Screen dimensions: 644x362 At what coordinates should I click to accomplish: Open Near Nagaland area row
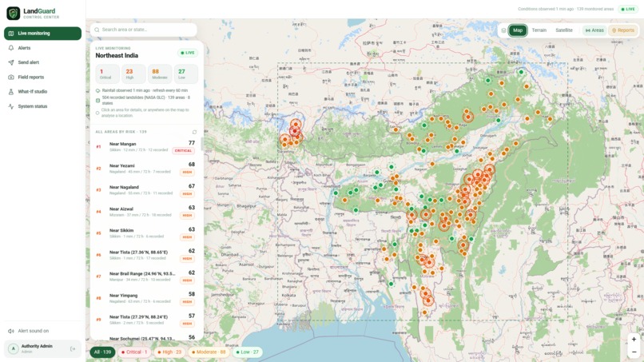145,190
